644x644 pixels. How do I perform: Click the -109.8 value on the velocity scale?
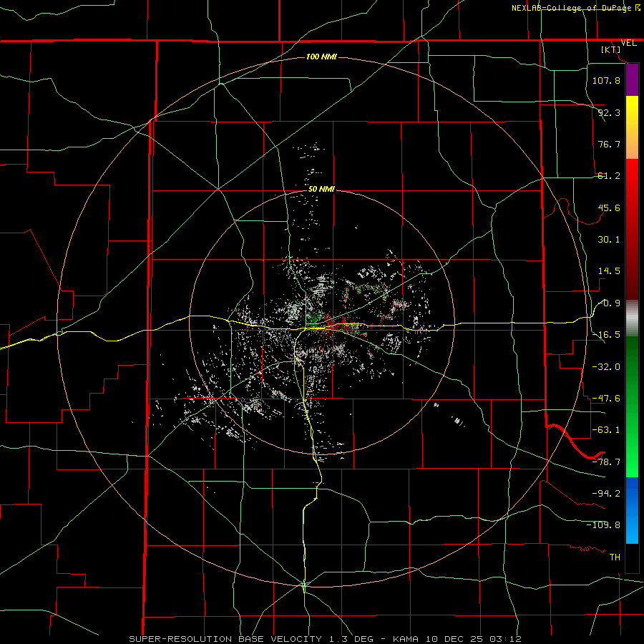(x=603, y=525)
